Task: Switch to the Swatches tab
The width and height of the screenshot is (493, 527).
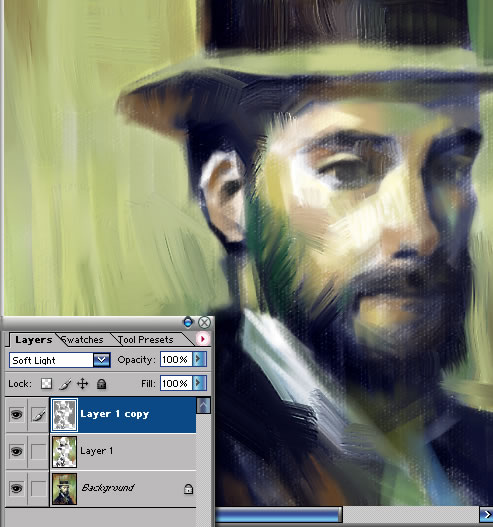Action: pyautogui.click(x=82, y=339)
